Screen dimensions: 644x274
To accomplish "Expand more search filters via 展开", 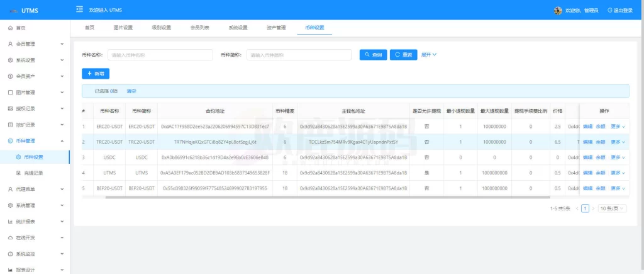I will click(429, 55).
